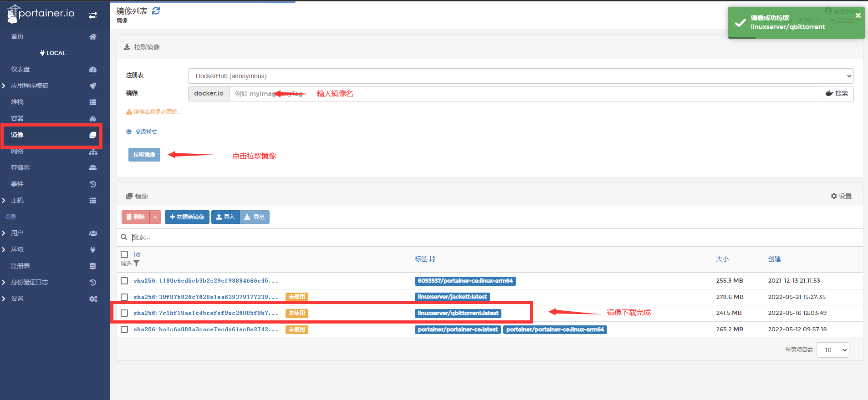Image resolution: width=868 pixels, height=400 pixels.
Task: Click the home icon next to 首页
Action: [93, 37]
